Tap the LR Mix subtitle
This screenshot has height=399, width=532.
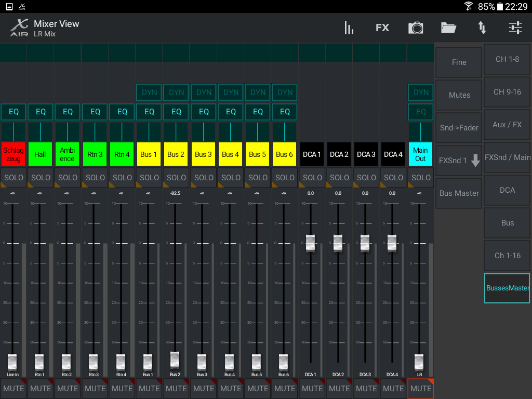(45, 34)
